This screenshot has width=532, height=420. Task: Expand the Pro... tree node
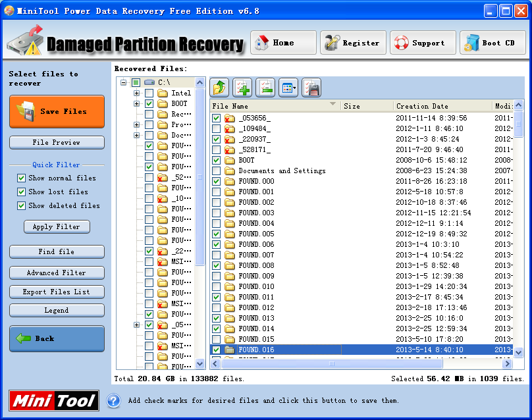(x=136, y=124)
